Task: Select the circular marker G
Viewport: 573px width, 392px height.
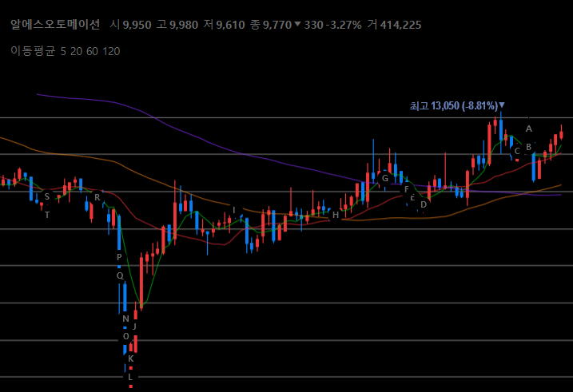Action: 385,179
